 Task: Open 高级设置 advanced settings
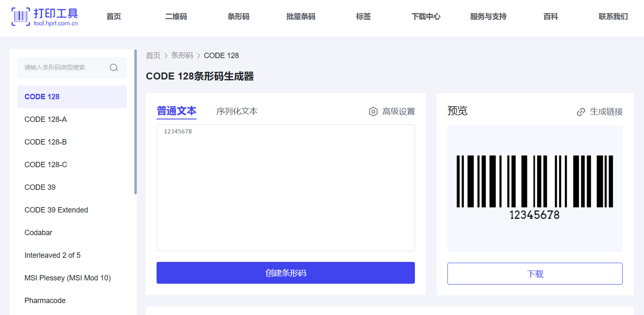click(x=398, y=112)
